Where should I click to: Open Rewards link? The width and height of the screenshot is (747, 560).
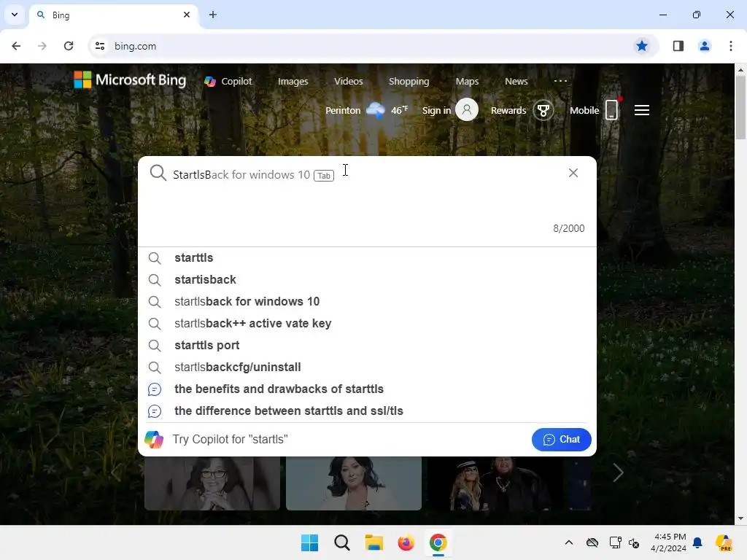coord(508,111)
